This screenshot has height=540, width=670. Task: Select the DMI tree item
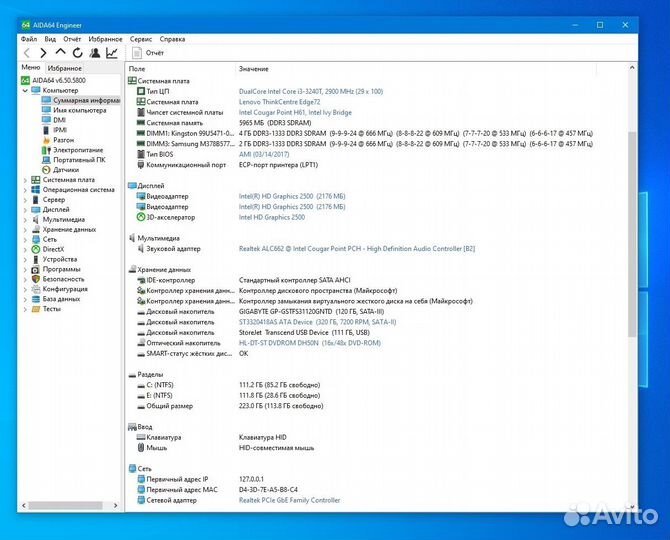(x=59, y=120)
